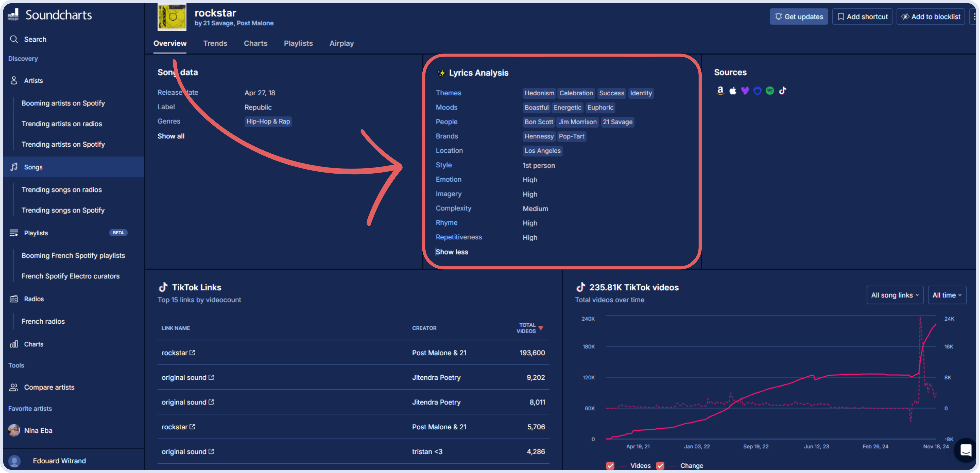Open the All song links dropdown
The height and width of the screenshot is (473, 980).
click(895, 295)
